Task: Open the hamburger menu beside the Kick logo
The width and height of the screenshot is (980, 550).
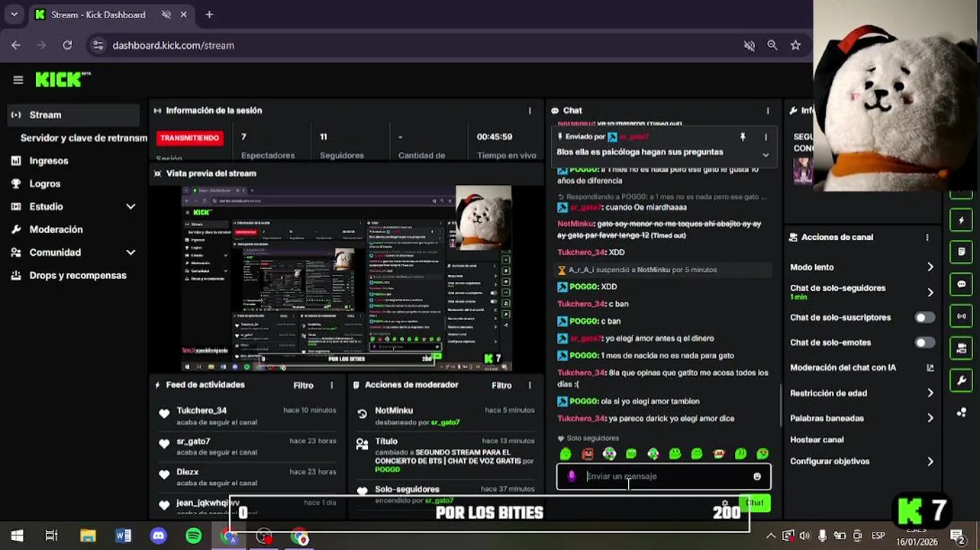Action: click(x=18, y=79)
